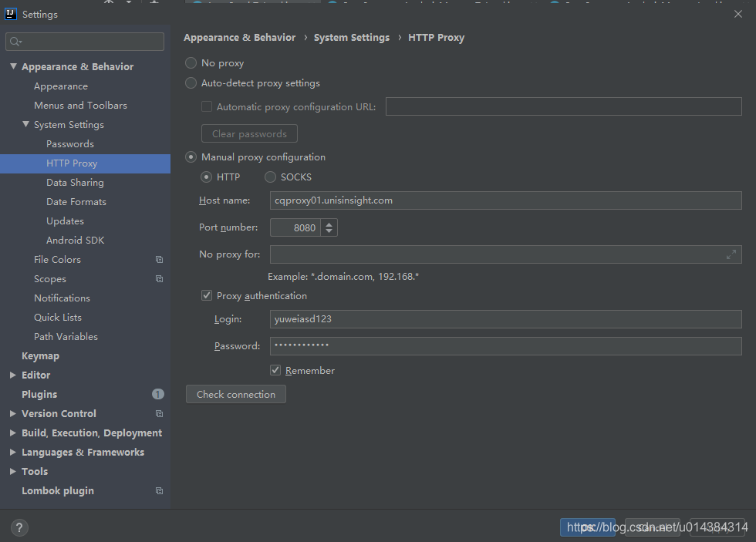The height and width of the screenshot is (542, 756).
Task: Open the Plugins settings page
Action: (x=39, y=395)
